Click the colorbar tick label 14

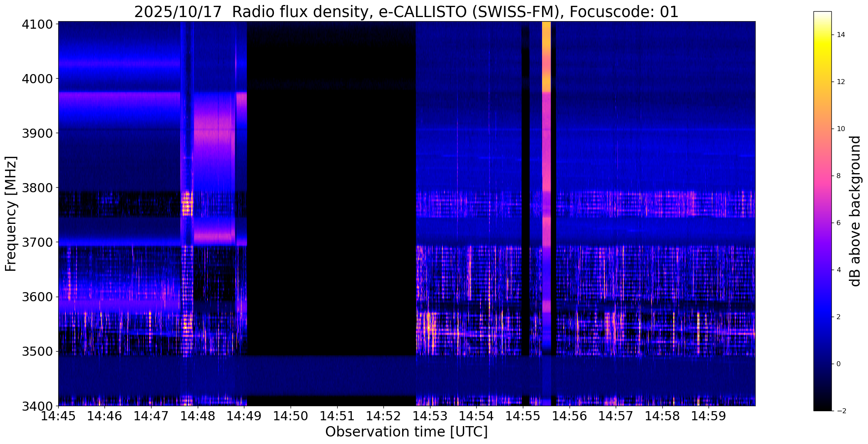pyautogui.click(x=841, y=35)
